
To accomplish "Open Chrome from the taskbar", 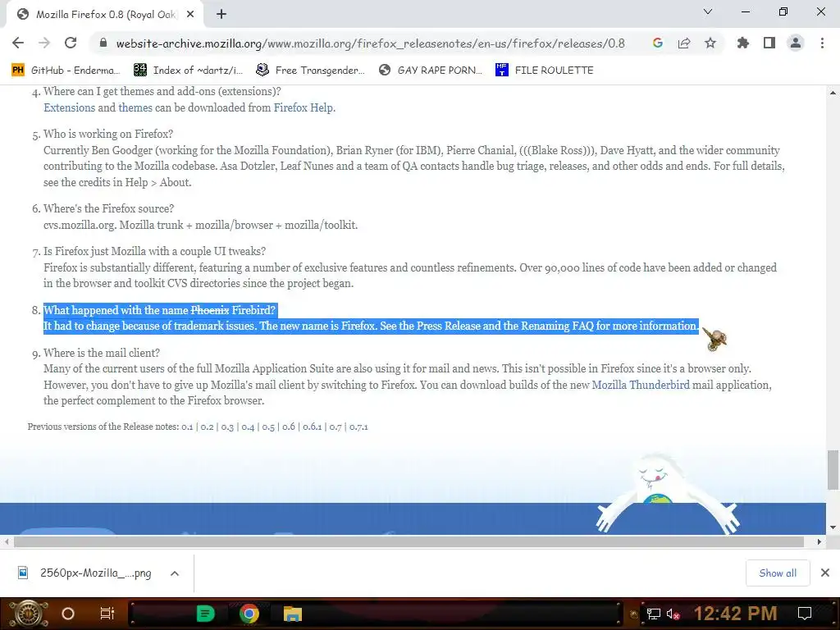I will [x=249, y=614].
